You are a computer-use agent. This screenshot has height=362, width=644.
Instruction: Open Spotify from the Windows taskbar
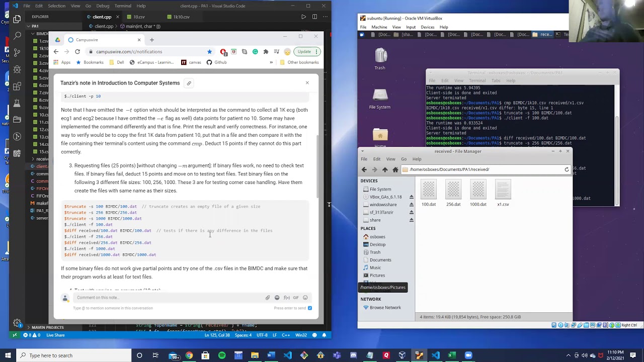pos(222,355)
